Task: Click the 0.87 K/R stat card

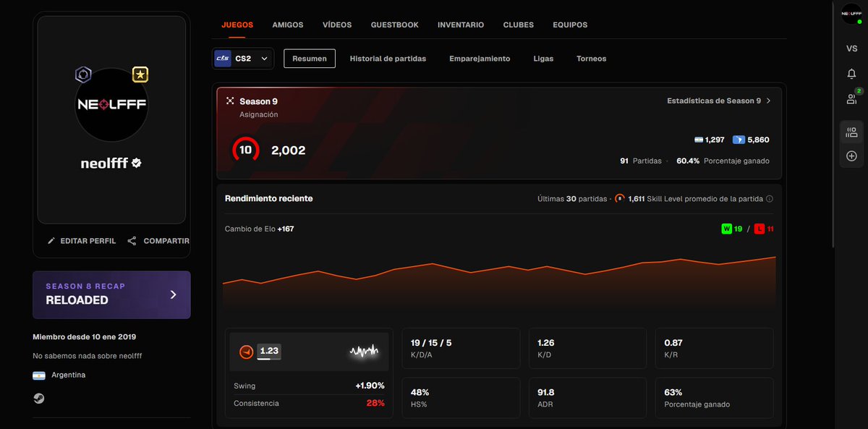Action: click(714, 349)
